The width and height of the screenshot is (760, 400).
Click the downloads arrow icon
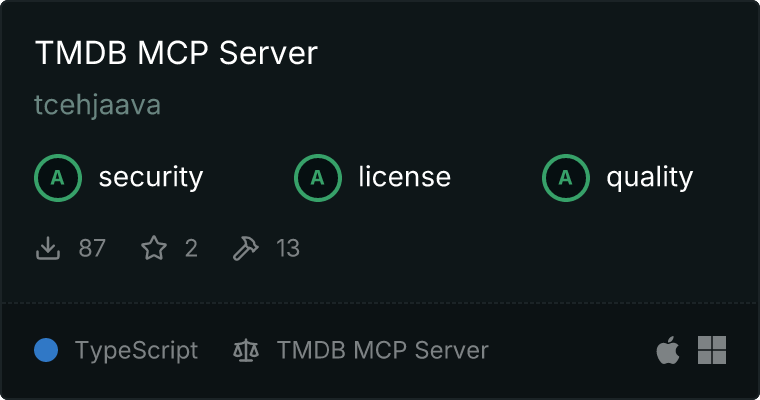[48, 248]
